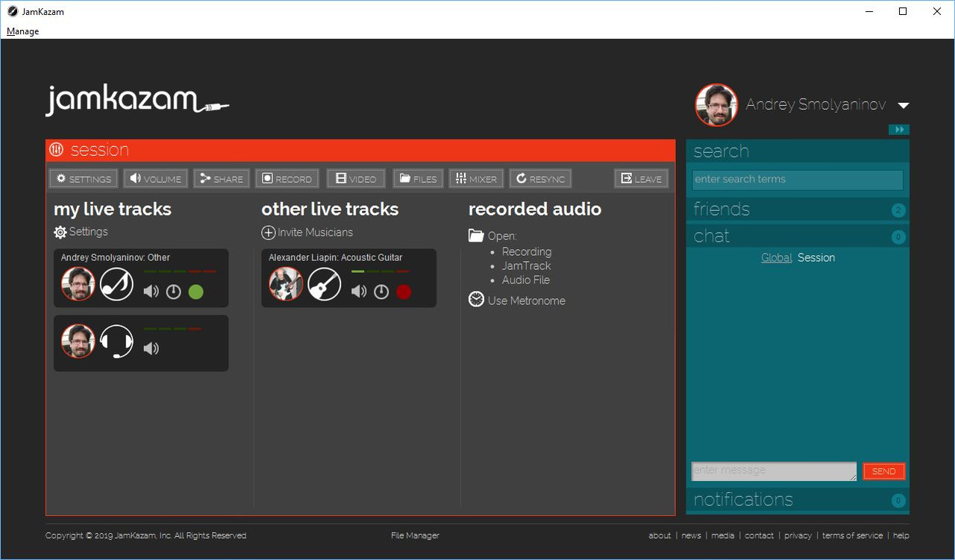The height and width of the screenshot is (560, 955).
Task: Open a Recording from the list
Action: [527, 252]
